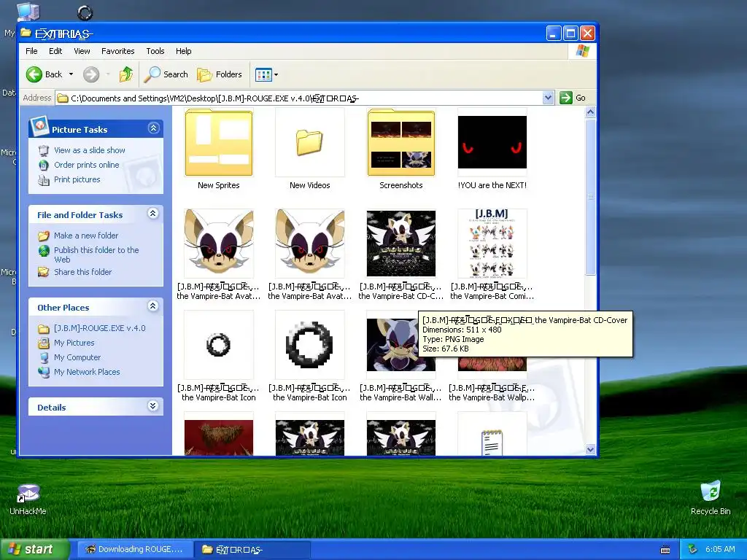Click View as a slide show

(90, 150)
